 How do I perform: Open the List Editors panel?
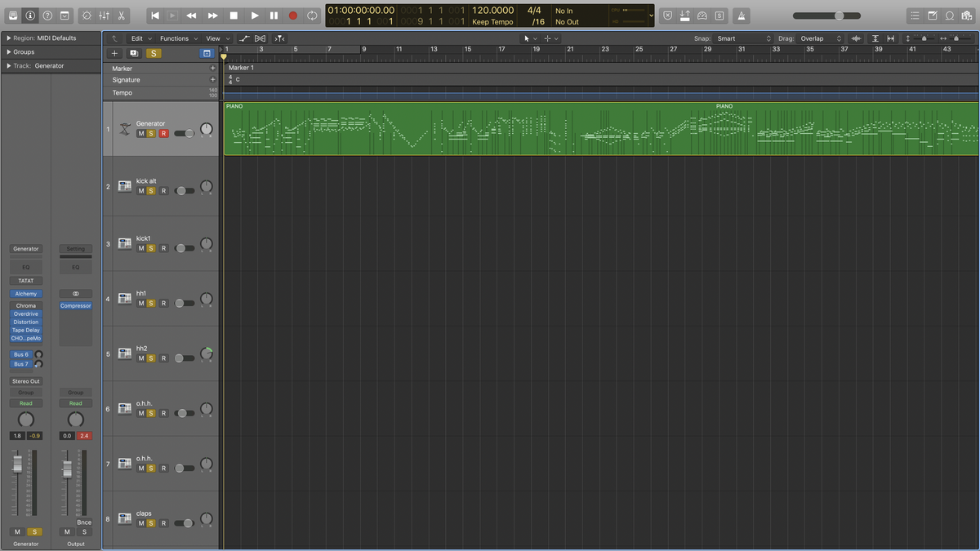[x=916, y=15]
